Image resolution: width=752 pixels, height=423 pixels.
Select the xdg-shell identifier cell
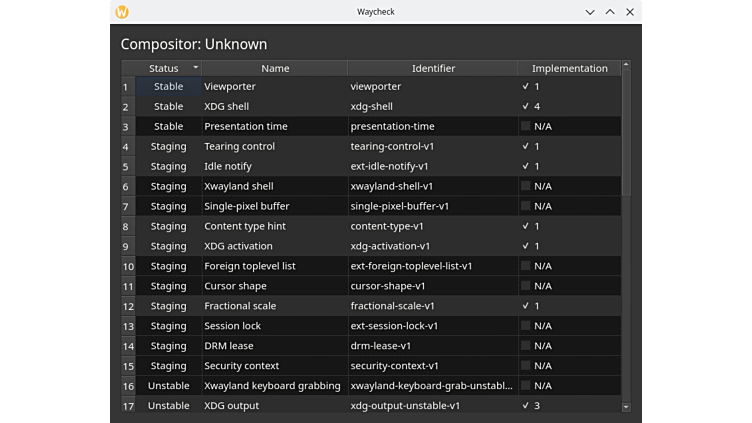[x=371, y=107]
